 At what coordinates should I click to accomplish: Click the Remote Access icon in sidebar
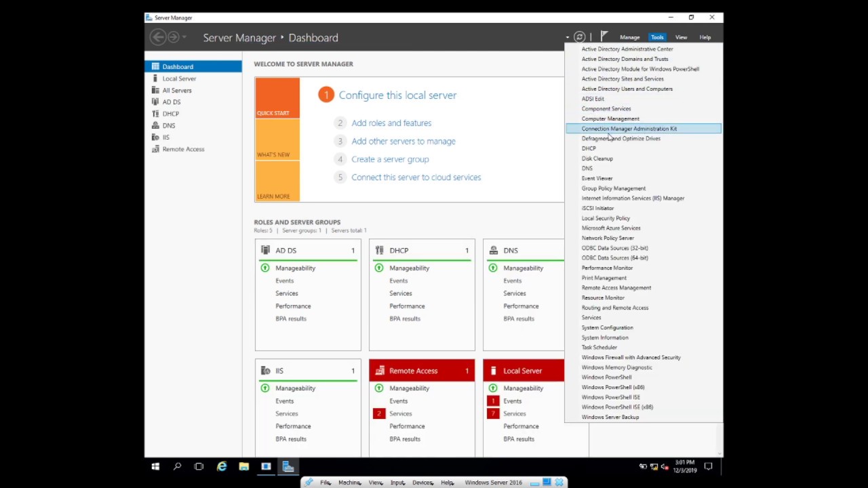[x=155, y=149]
